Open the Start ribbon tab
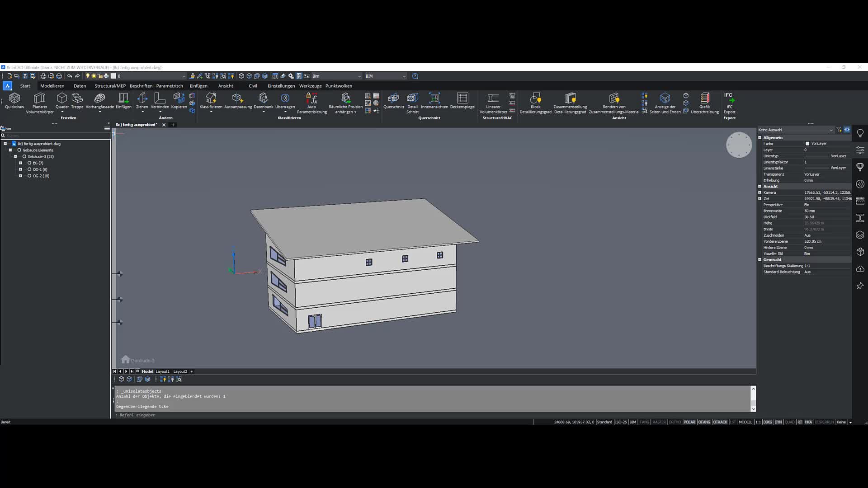This screenshot has width=868, height=488. click(25, 86)
